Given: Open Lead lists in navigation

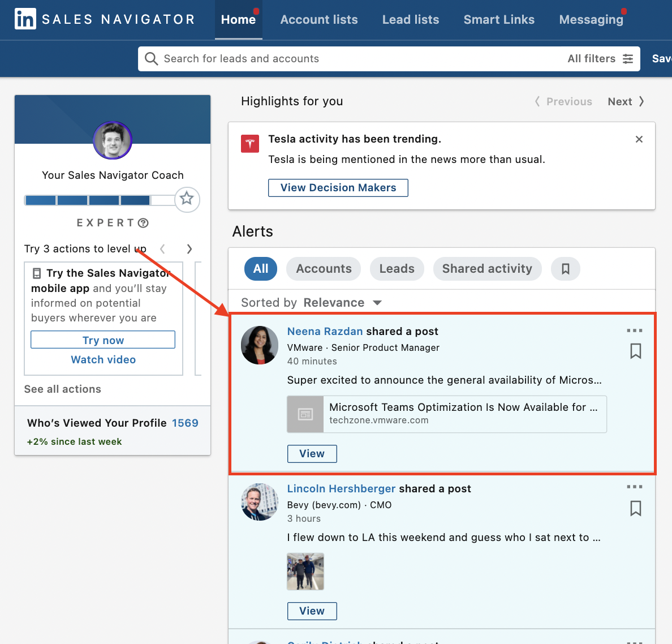Looking at the screenshot, I should [411, 20].
